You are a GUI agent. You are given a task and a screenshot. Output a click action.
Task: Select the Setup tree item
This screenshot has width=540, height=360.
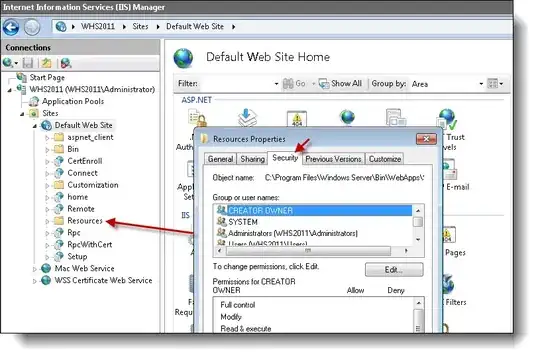click(x=77, y=257)
